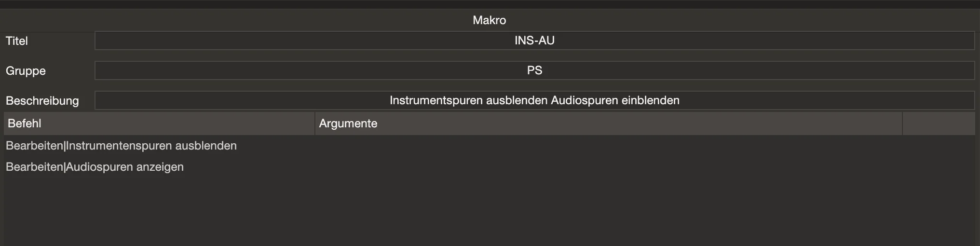Click the Titel field containing INS-AU
Viewport: 980px width, 246px height.
534,41
